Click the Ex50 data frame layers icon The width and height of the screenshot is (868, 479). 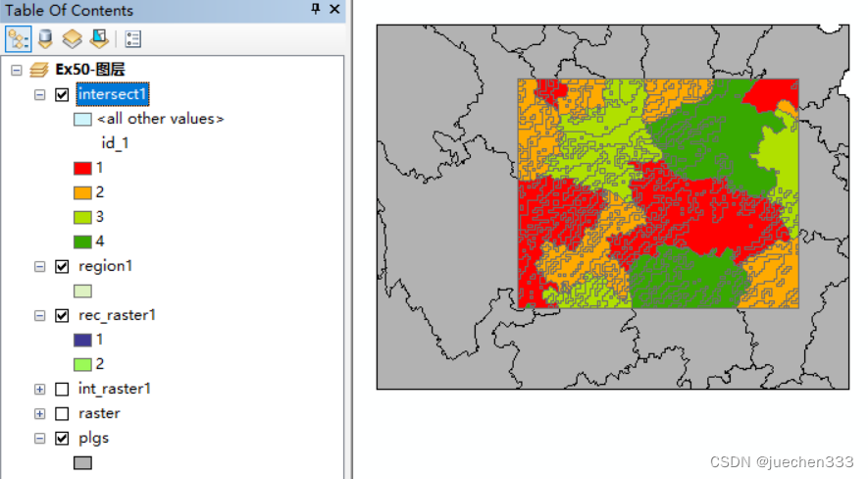(39, 70)
